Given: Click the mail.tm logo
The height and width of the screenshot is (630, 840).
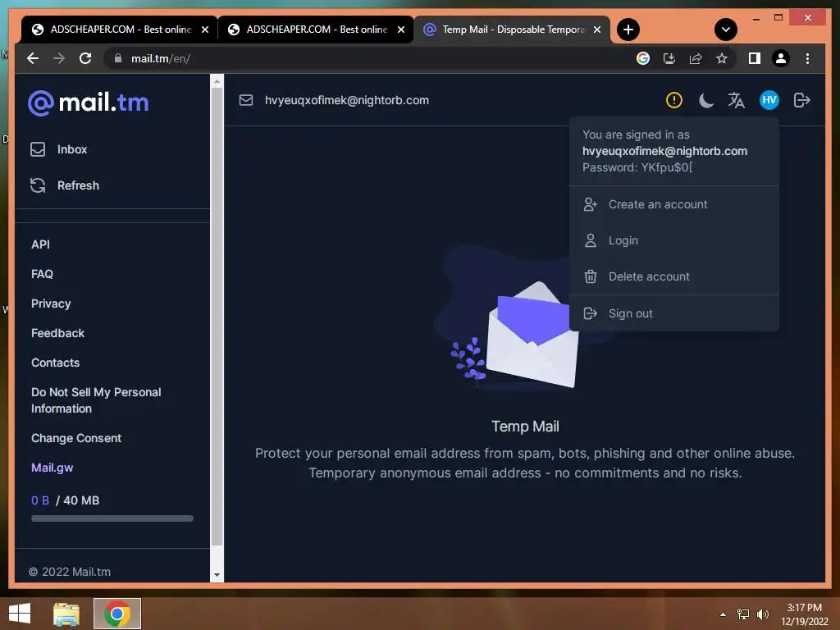Looking at the screenshot, I should coord(89,103).
